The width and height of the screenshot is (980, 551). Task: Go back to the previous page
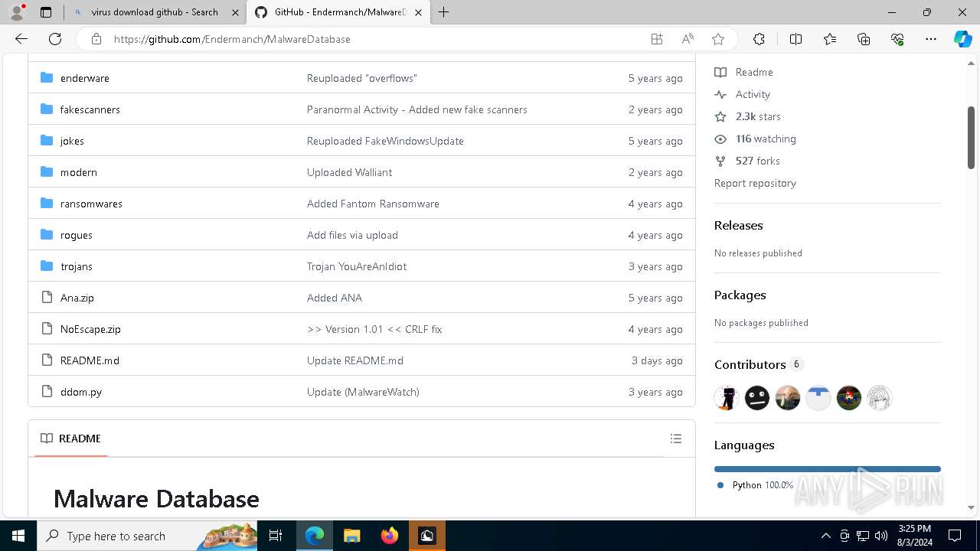pyautogui.click(x=21, y=39)
